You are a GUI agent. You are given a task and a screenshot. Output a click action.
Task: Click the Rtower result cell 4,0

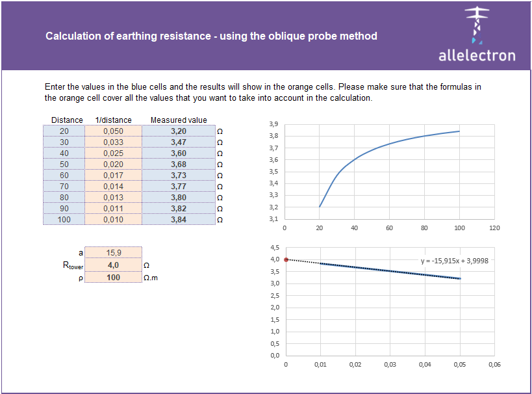click(113, 265)
